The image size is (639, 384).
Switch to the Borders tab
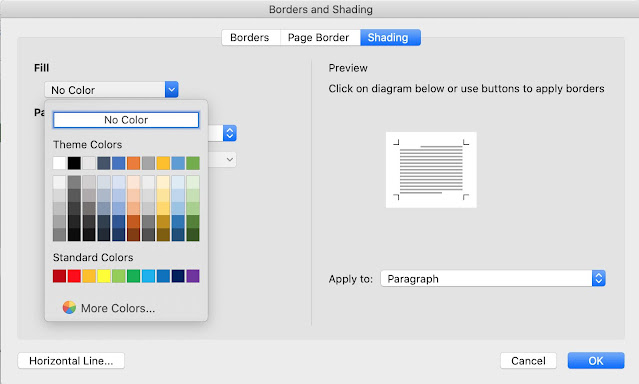tap(250, 38)
